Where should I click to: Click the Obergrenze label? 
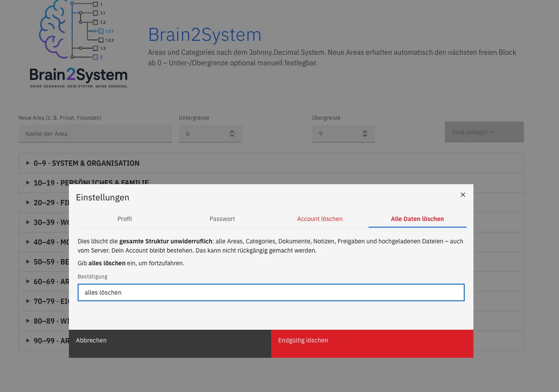(x=326, y=118)
